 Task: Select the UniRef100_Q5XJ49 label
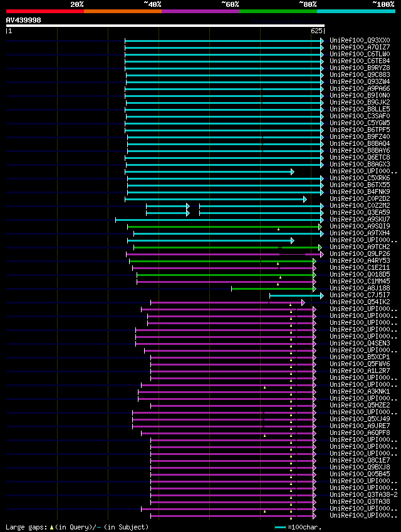click(360, 419)
